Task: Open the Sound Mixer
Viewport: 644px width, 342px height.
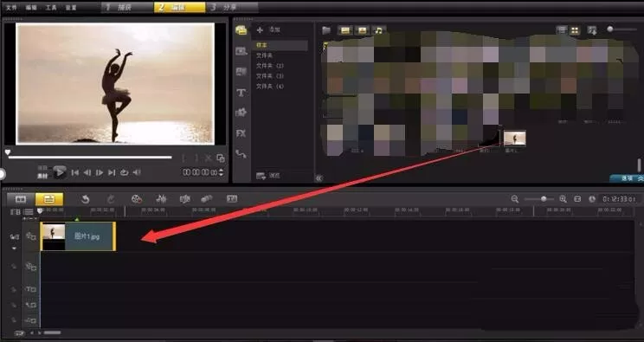Action: (x=161, y=199)
